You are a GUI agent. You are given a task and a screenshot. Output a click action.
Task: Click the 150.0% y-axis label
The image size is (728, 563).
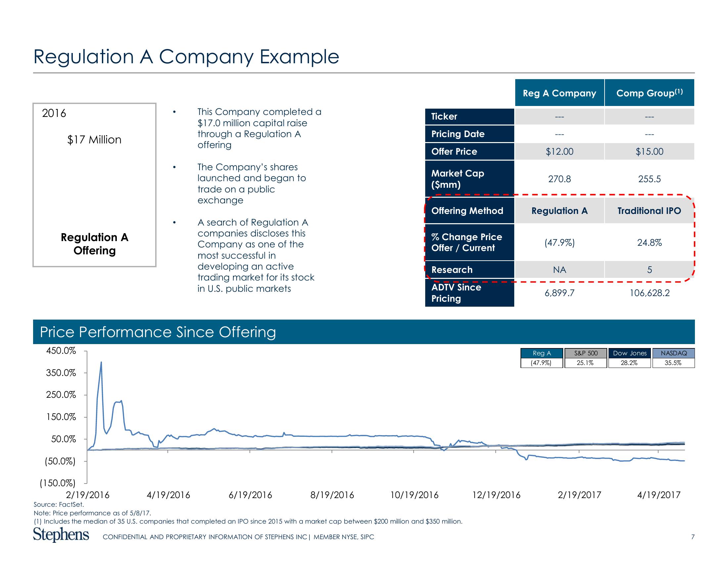[x=61, y=417]
